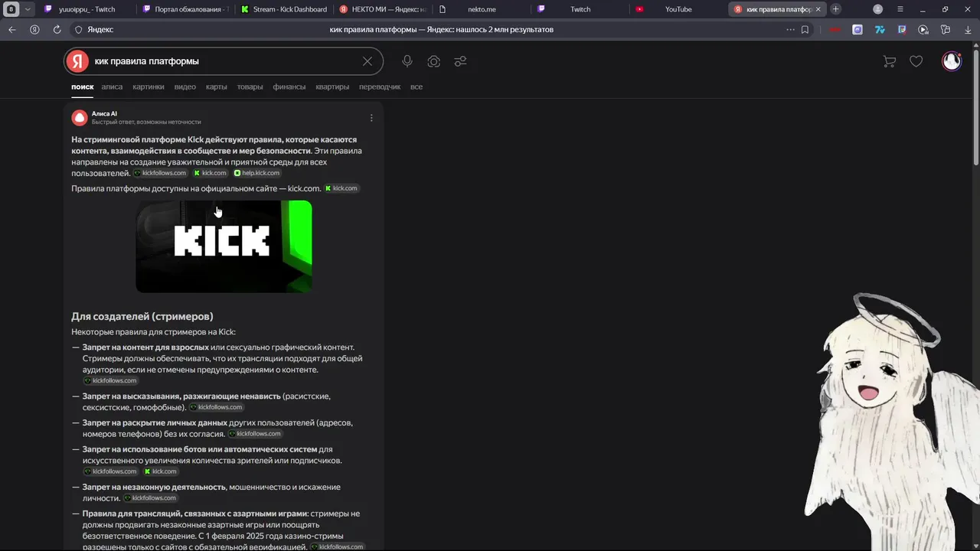
Task: Clear the search query with X
Action: click(x=367, y=61)
